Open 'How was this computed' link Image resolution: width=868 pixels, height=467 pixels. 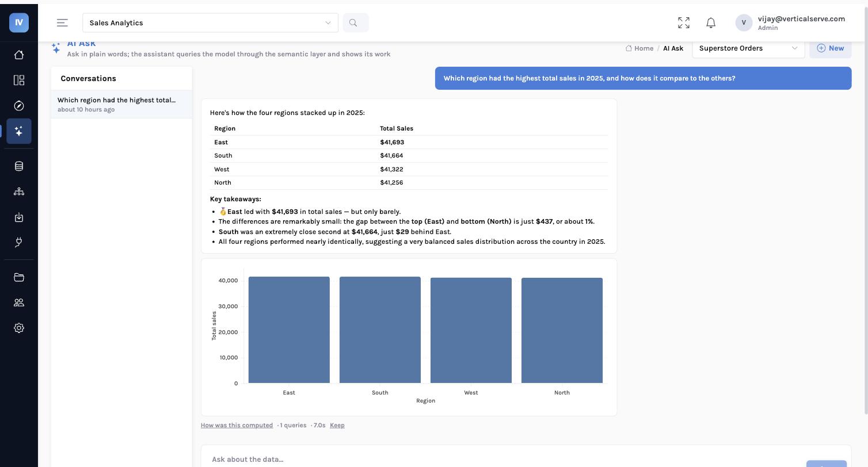237,425
